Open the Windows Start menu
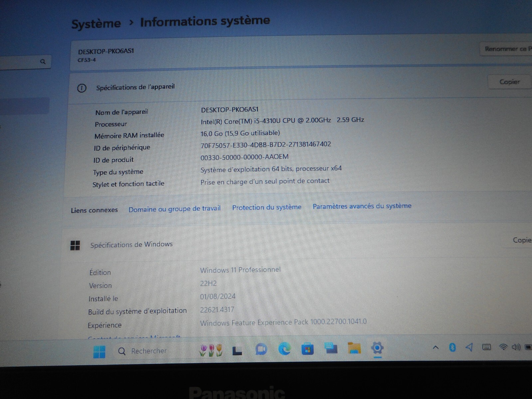The image size is (532, 399). tap(99, 352)
